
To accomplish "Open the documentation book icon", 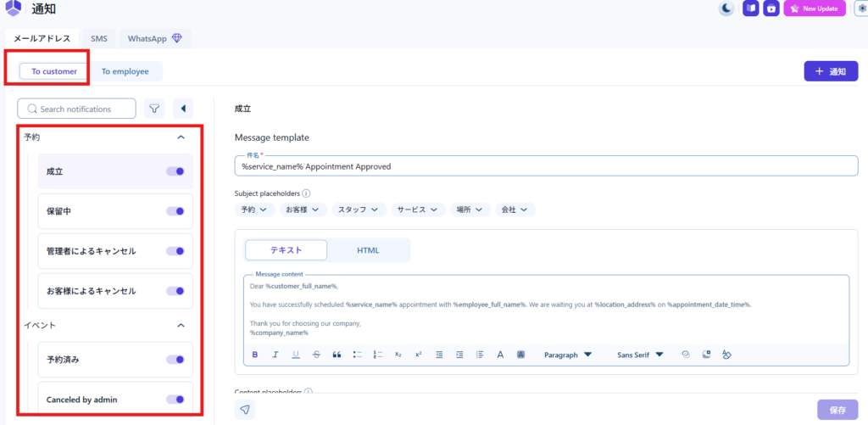I will [x=750, y=8].
